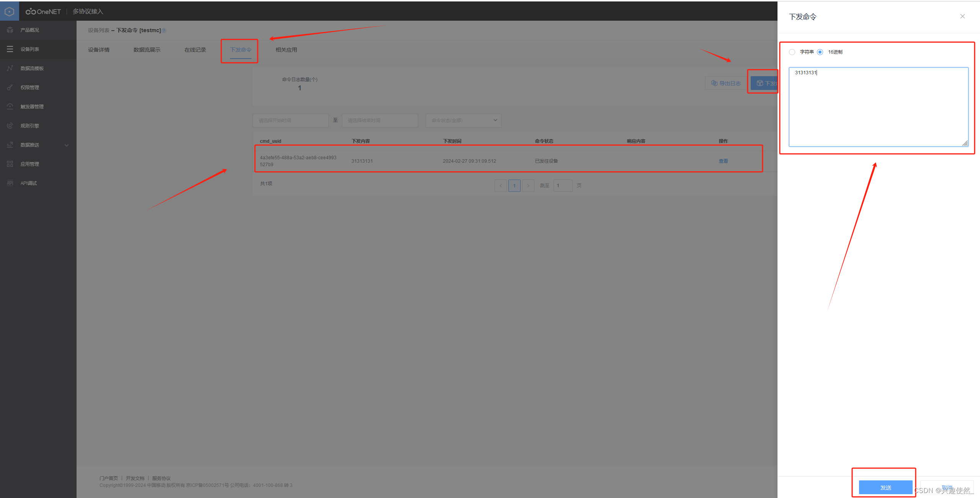
Task: Click the 查看 link in command row
Action: [x=723, y=161]
